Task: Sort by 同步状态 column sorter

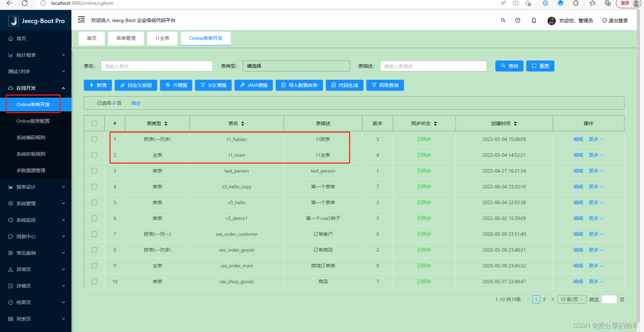Action: (x=435, y=123)
